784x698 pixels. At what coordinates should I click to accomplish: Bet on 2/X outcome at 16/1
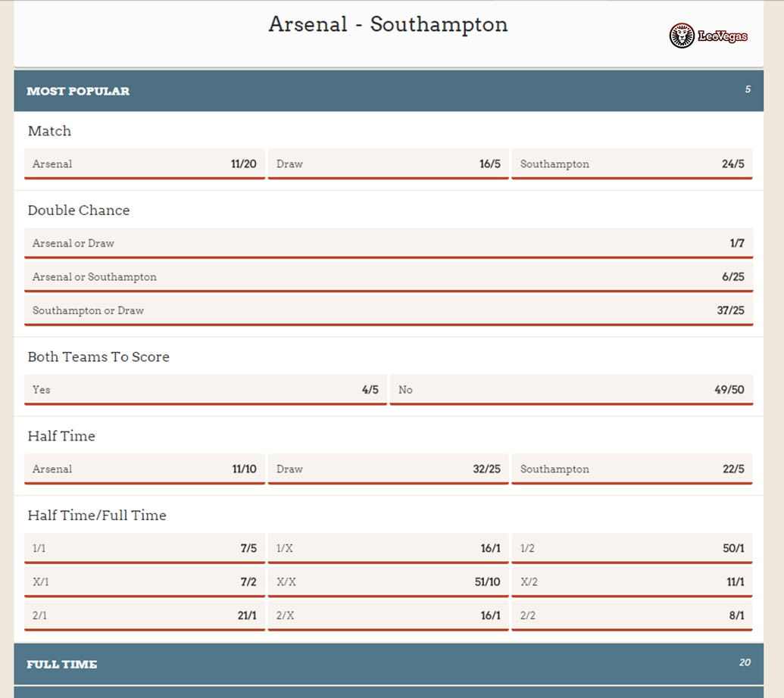tap(388, 615)
